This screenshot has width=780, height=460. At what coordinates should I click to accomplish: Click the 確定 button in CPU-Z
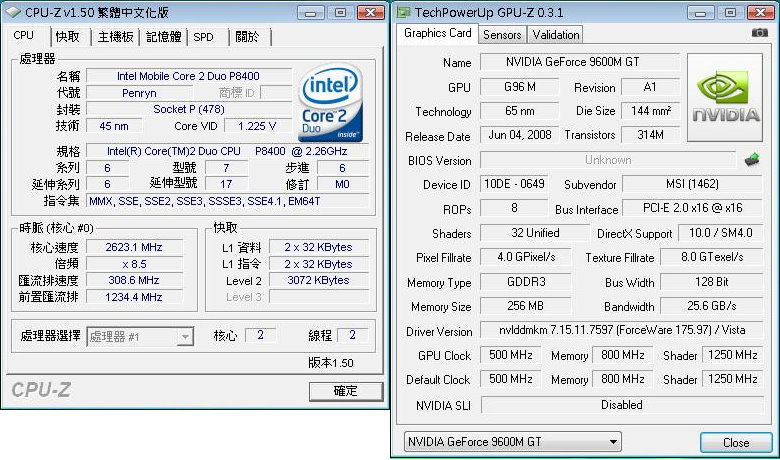point(346,391)
